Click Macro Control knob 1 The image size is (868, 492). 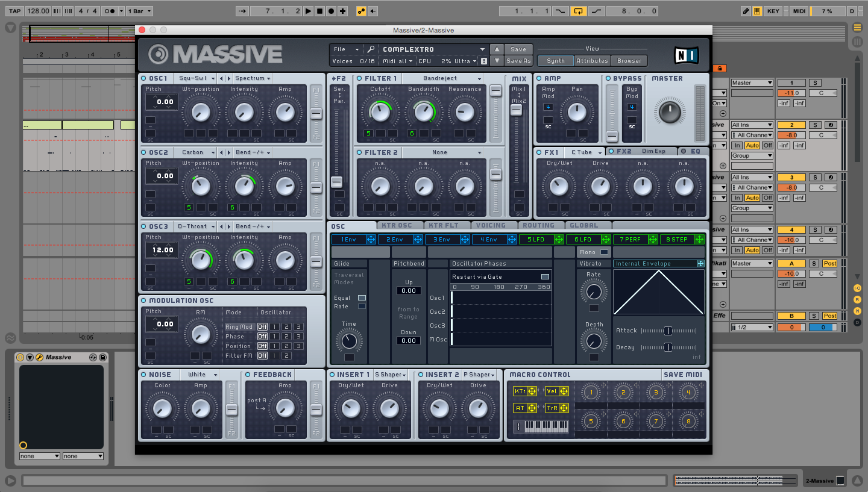click(x=591, y=393)
